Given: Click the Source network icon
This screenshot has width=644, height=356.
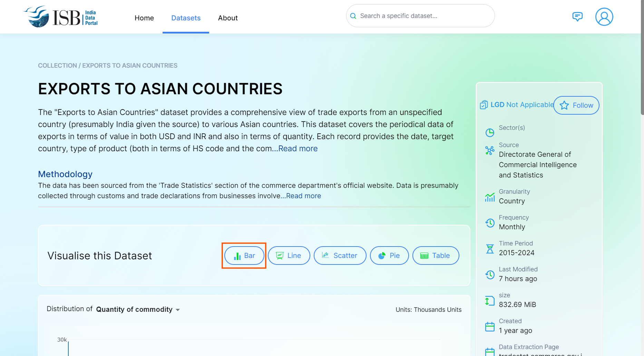Looking at the screenshot, I should (x=490, y=151).
